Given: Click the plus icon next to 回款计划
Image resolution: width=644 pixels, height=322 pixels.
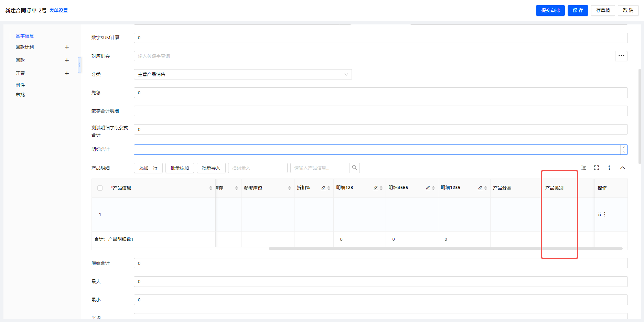Looking at the screenshot, I should [67, 47].
